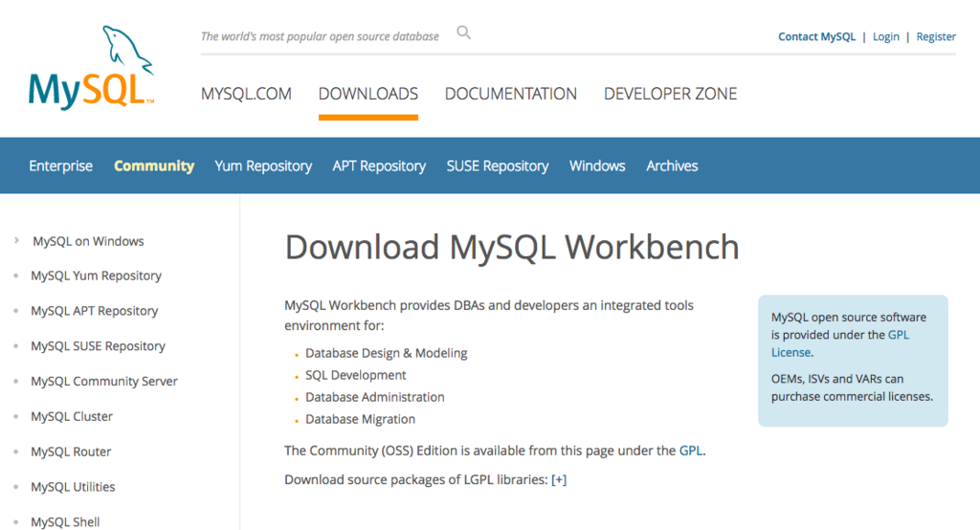Image resolution: width=980 pixels, height=530 pixels.
Task: Expand MySQL on Windows chevron
Action: (x=17, y=240)
